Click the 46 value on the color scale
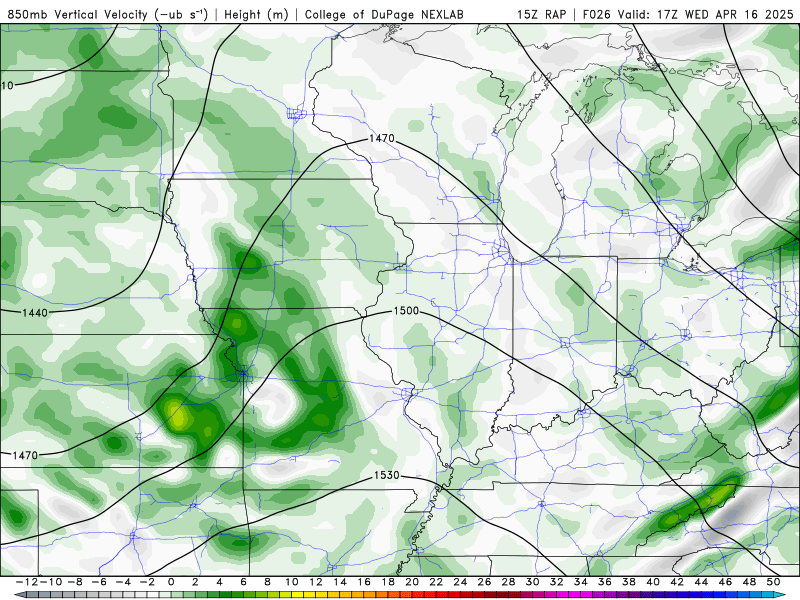 coord(725,582)
